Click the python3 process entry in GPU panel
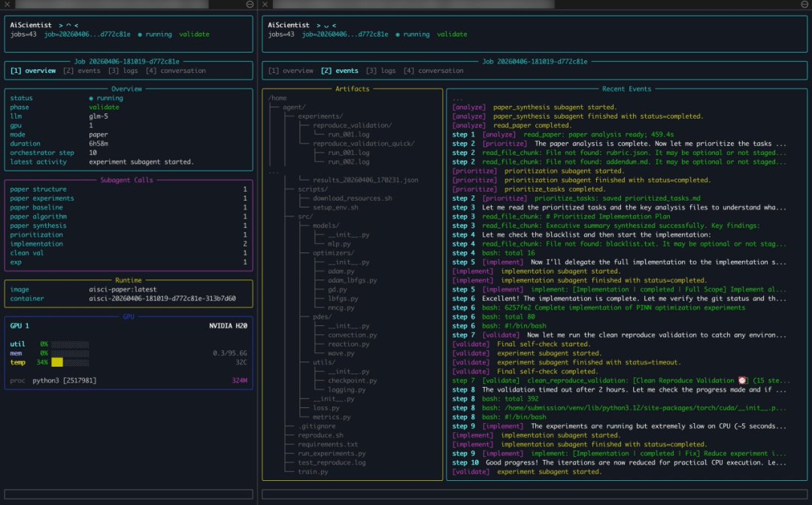Image resolution: width=812 pixels, height=505 pixels. (x=64, y=380)
